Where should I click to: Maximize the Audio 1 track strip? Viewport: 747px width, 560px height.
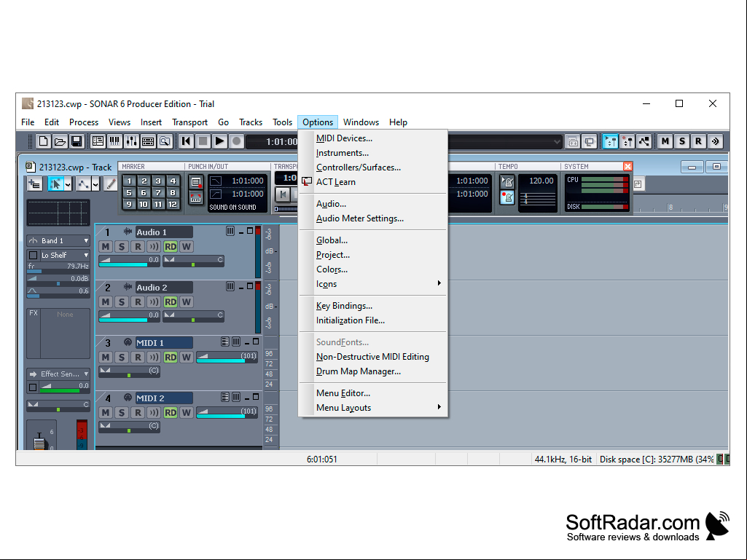250,231
